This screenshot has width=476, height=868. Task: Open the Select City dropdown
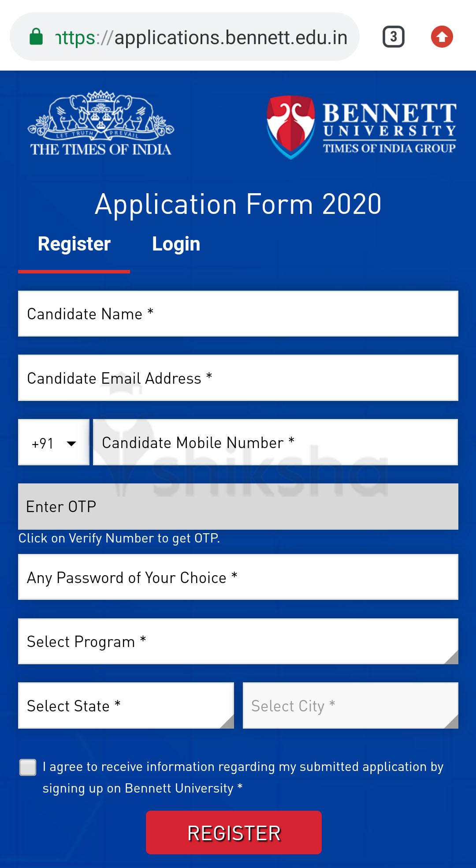click(x=350, y=706)
